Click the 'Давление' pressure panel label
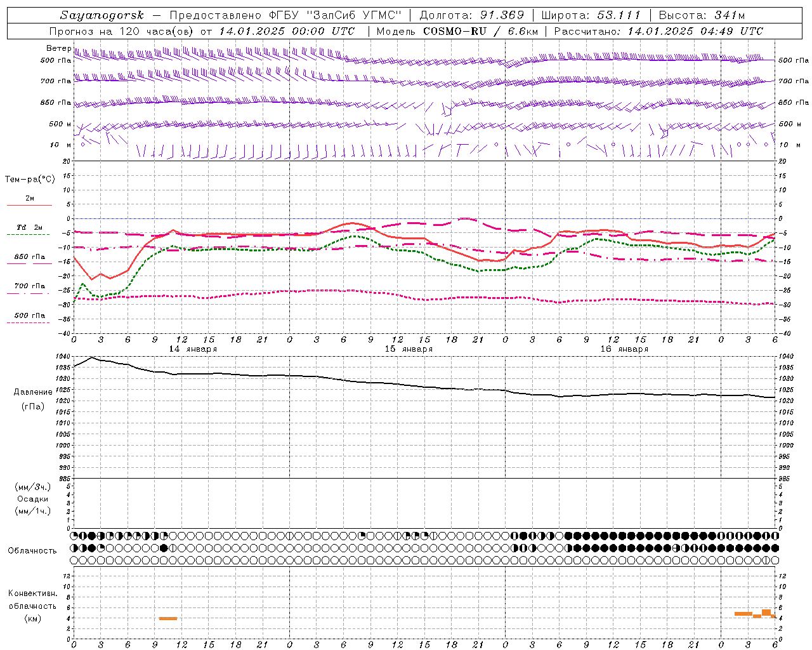812x650 pixels. (x=33, y=392)
